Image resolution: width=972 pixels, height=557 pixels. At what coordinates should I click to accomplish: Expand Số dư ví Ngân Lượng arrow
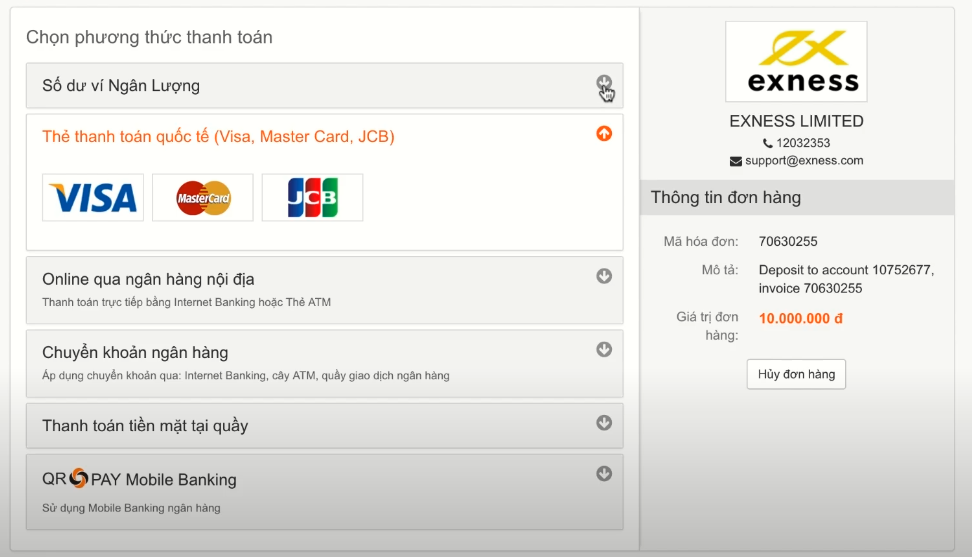point(604,82)
